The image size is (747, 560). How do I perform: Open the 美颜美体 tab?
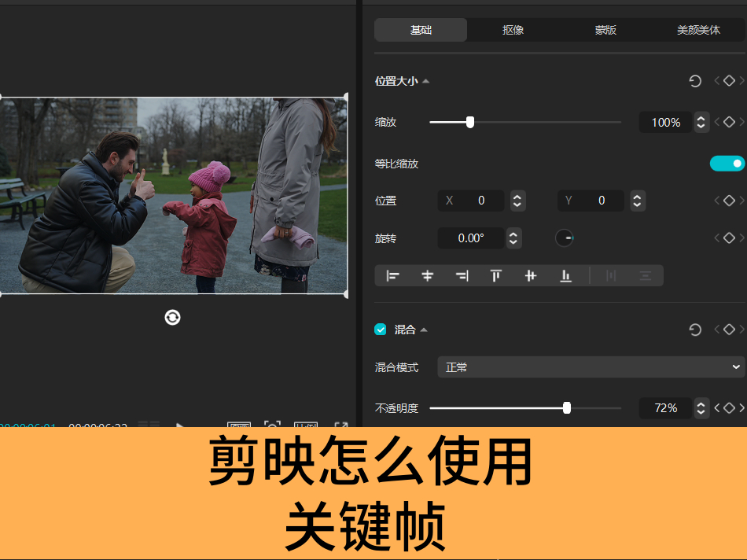coord(698,30)
